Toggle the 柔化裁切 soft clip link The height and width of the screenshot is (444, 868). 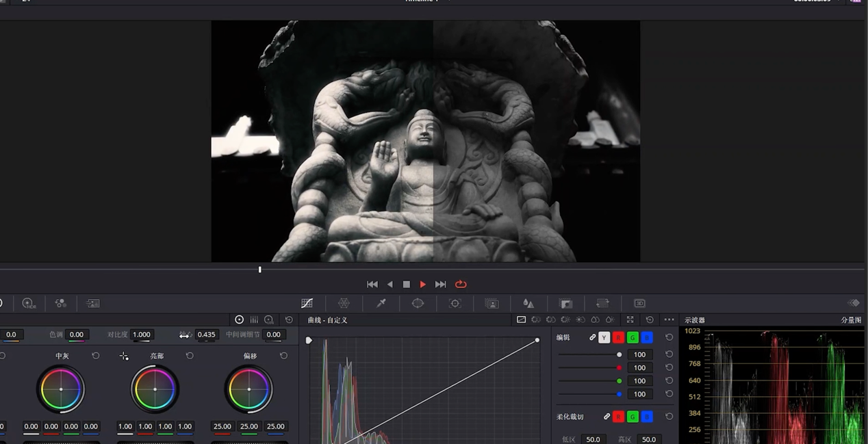point(607,417)
